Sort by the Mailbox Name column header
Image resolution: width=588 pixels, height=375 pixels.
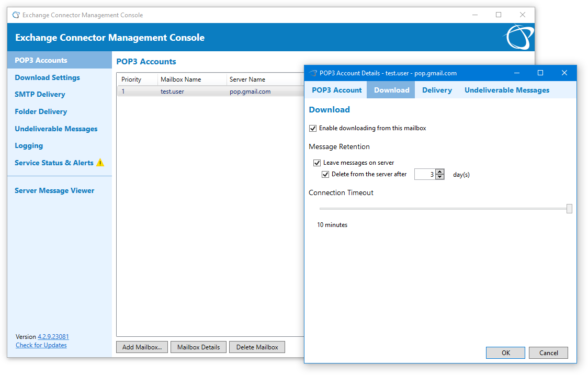192,79
